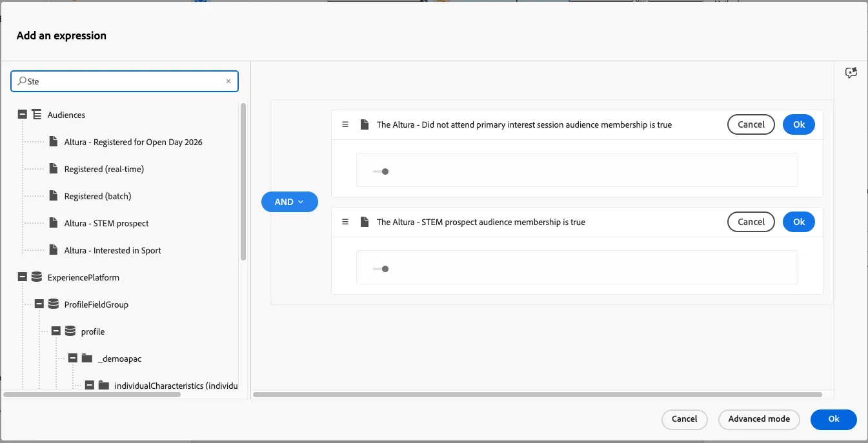Switch to Advanced mode
This screenshot has height=443, width=868.
click(759, 419)
